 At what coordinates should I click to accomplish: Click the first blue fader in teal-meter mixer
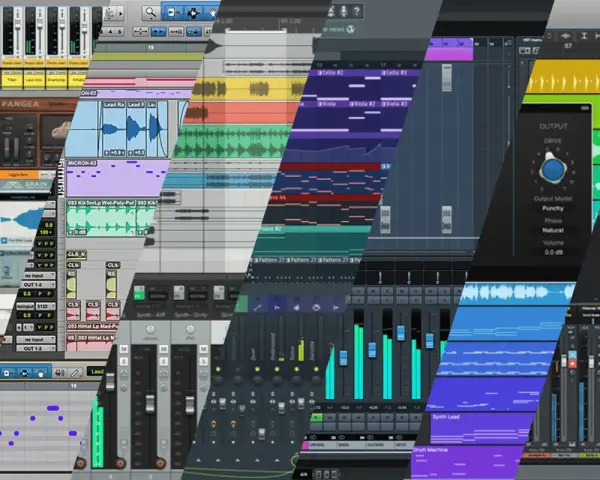pos(343,358)
